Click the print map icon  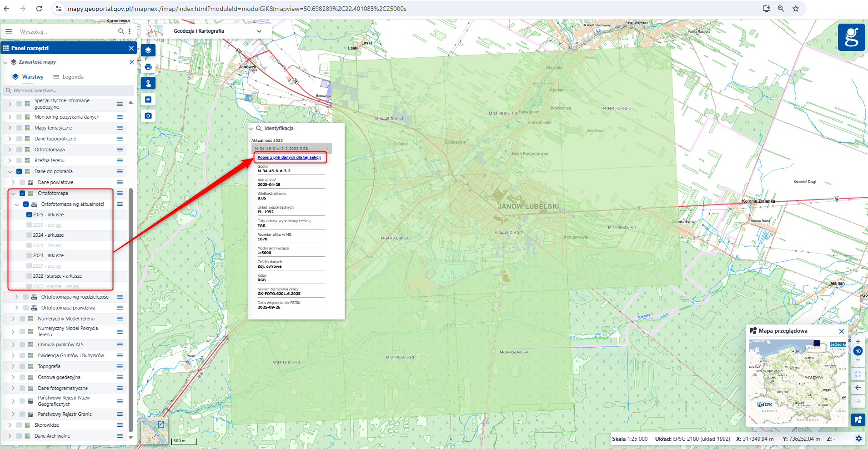[148, 67]
